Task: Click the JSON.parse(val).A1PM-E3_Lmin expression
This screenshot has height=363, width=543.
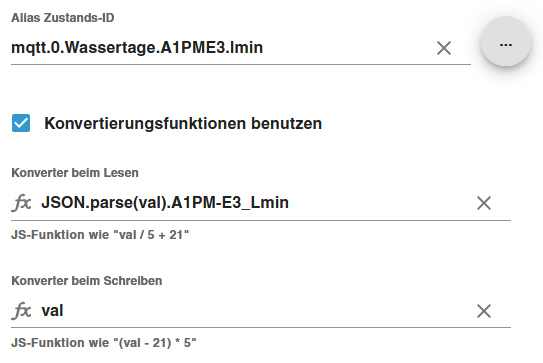Action: tap(165, 203)
